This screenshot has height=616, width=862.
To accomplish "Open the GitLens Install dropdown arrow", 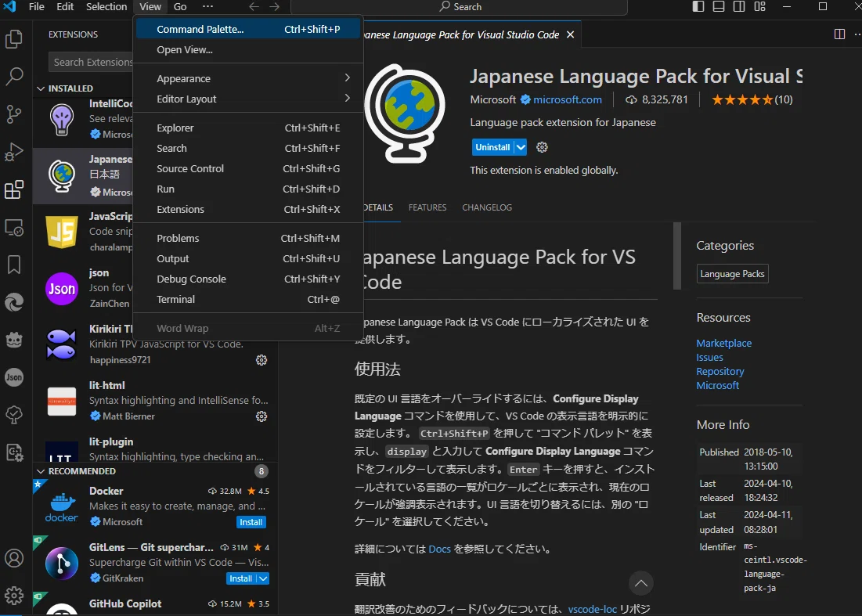I will [x=263, y=578].
